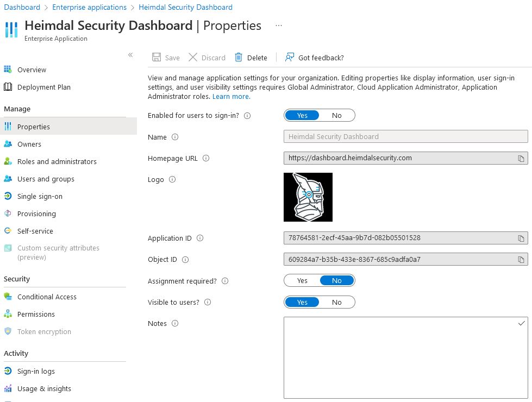Show info tooltip next to Object ID

click(x=185, y=260)
